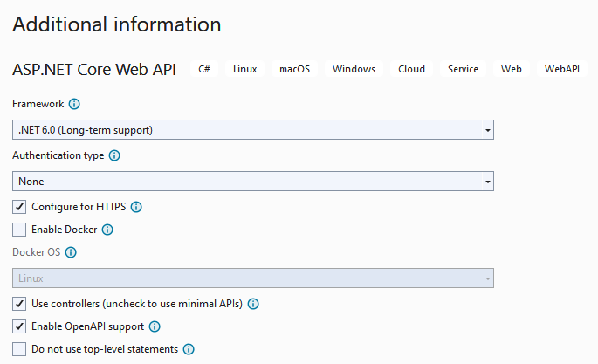
Task: Uncheck Use controllers checkbox
Action: [x=19, y=304]
